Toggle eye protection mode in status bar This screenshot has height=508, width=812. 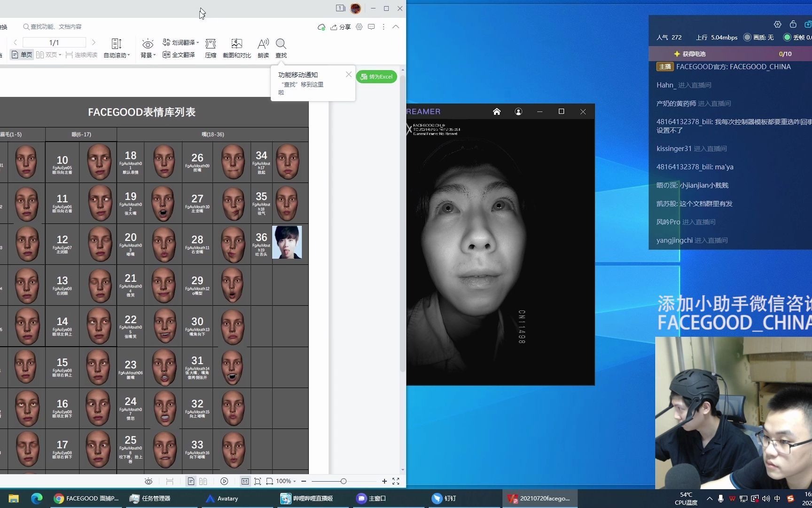[x=148, y=481]
